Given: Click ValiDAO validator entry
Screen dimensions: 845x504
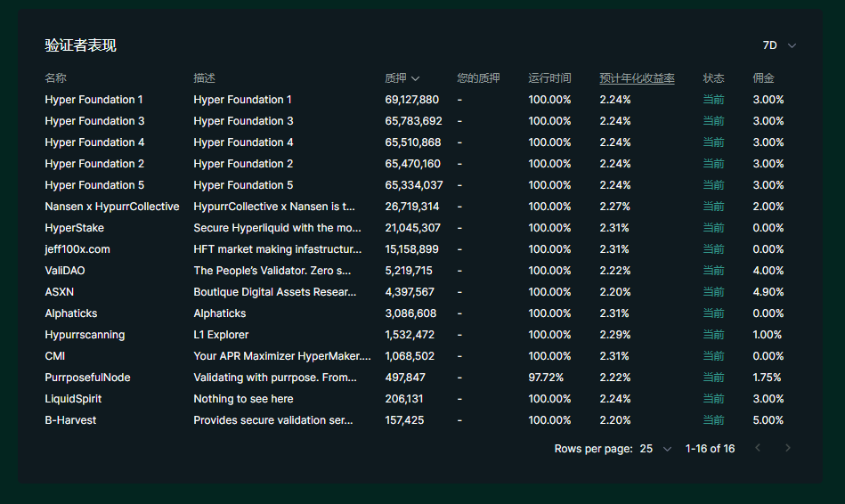Looking at the screenshot, I should [x=65, y=271].
